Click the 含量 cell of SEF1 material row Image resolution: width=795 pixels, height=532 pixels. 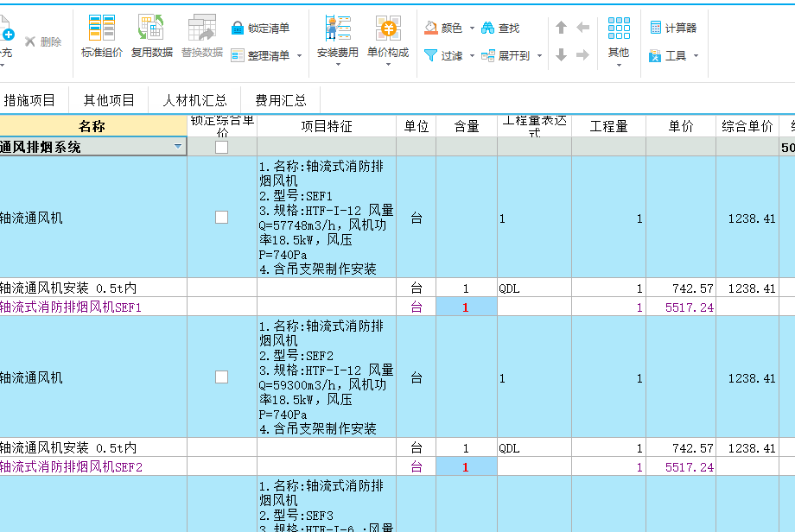coord(467,307)
